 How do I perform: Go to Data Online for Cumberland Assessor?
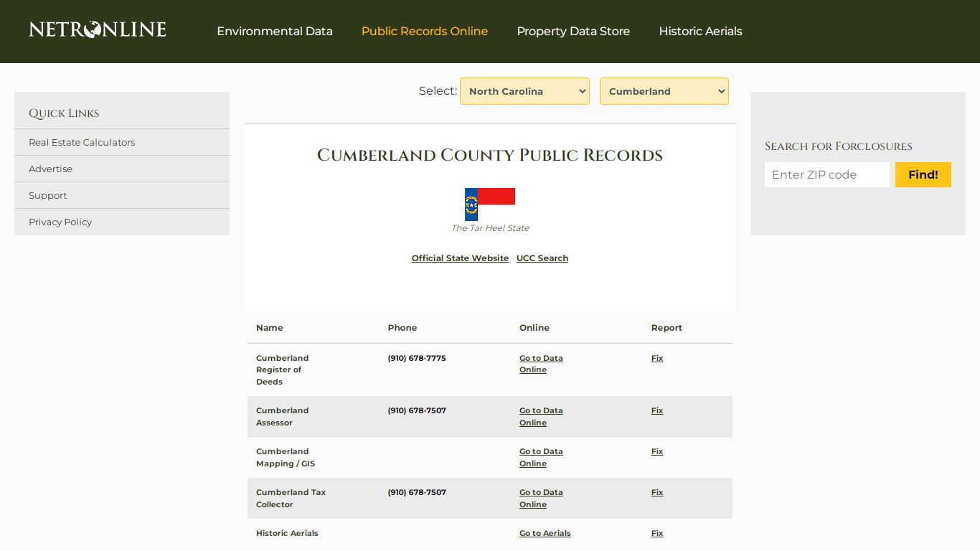click(x=541, y=417)
